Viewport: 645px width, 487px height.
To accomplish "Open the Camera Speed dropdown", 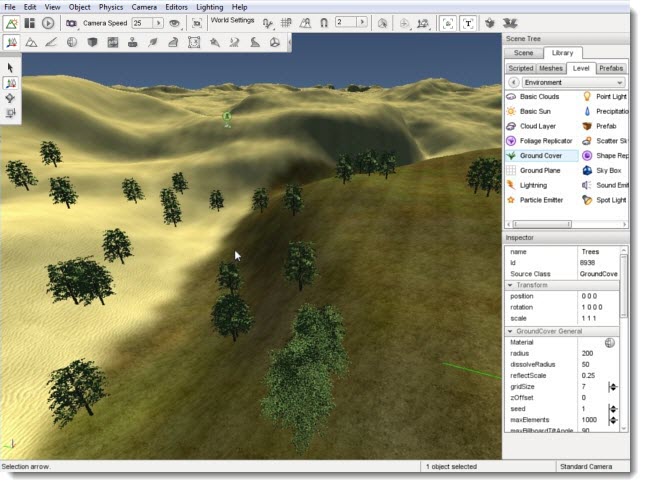I will tap(159, 22).
